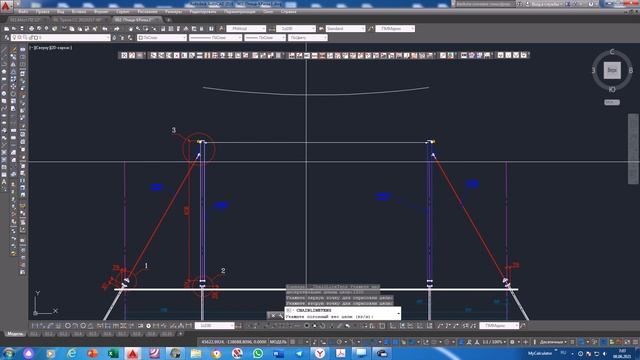Click the Paste icon in standard toolbar
The width and height of the screenshot is (640, 360).
click(80, 29)
